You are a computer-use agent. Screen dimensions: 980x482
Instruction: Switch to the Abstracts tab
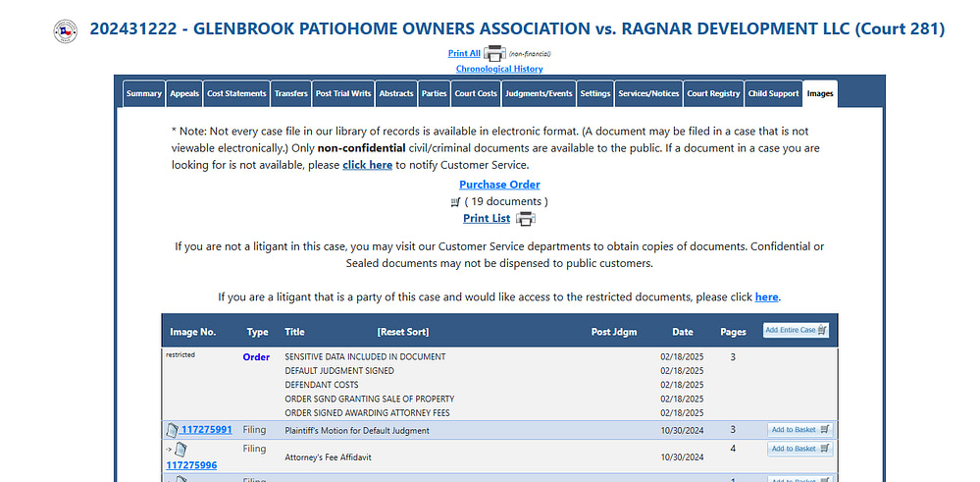click(396, 94)
